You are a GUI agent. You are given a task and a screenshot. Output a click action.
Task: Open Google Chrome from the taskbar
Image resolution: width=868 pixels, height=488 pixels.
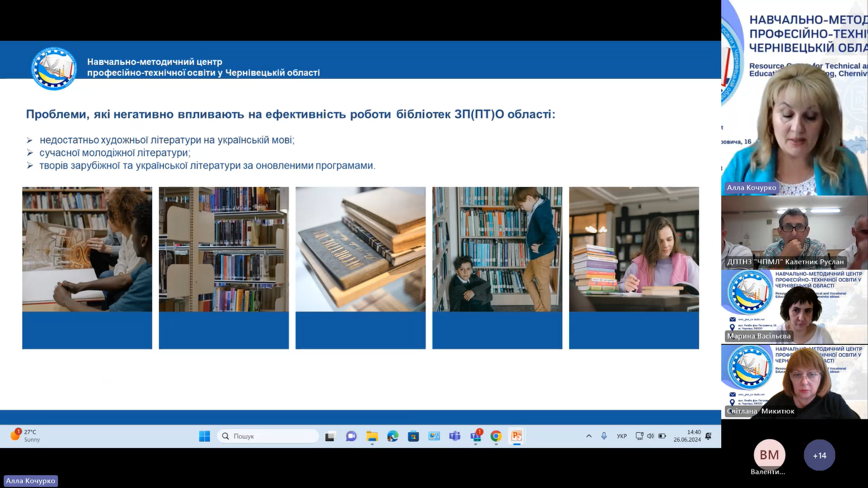click(x=496, y=436)
